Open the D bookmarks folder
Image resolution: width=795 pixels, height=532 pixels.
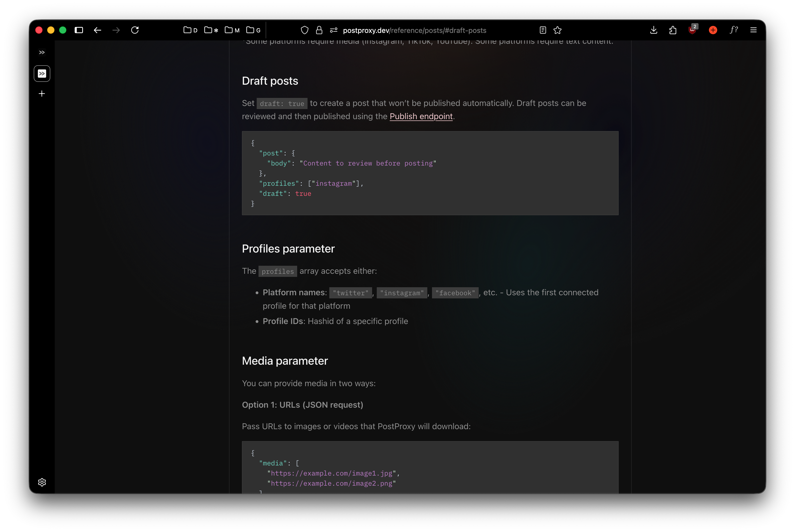point(190,30)
